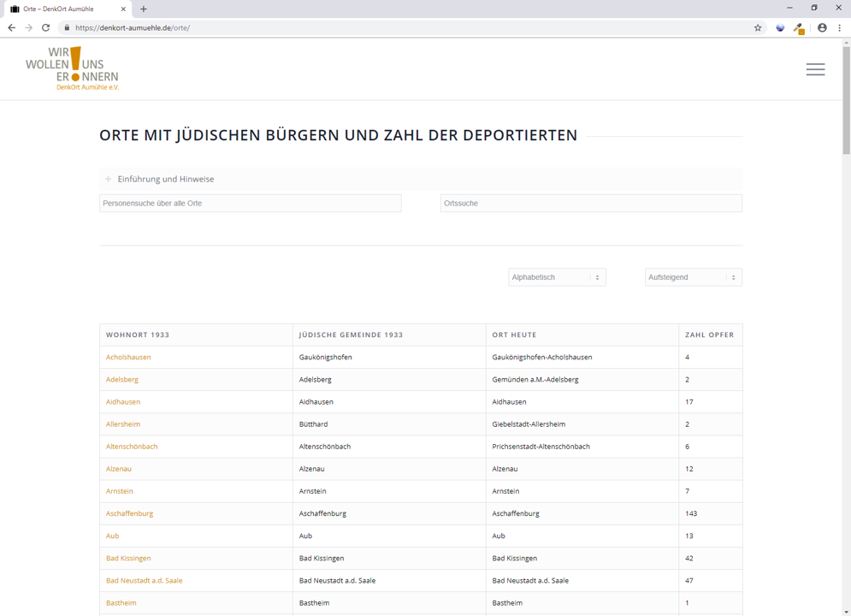This screenshot has height=616, width=851.
Task: Open the Acholshausen place link
Action: 128,357
